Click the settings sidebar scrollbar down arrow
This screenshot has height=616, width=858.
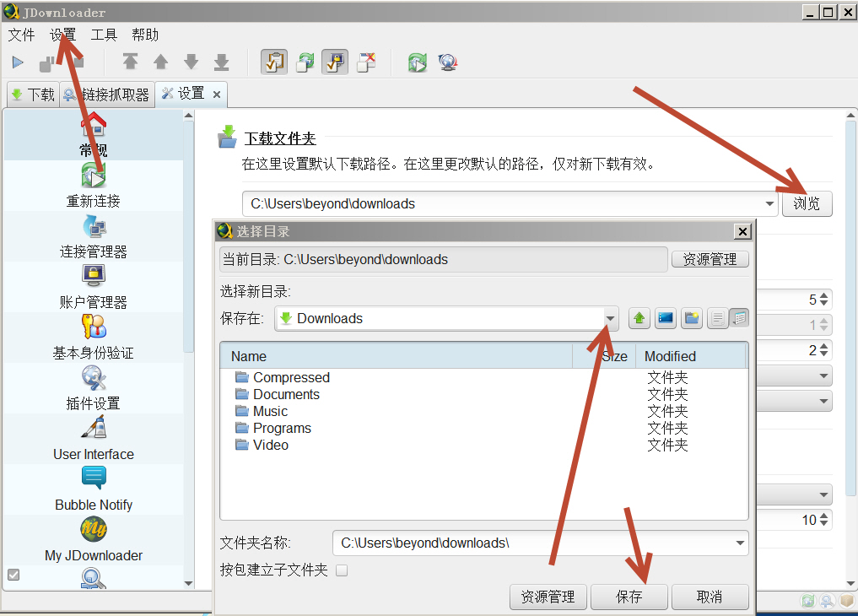(189, 583)
